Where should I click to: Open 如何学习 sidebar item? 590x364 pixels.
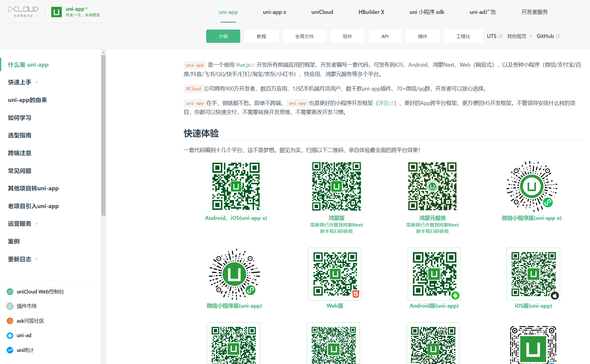(x=20, y=118)
